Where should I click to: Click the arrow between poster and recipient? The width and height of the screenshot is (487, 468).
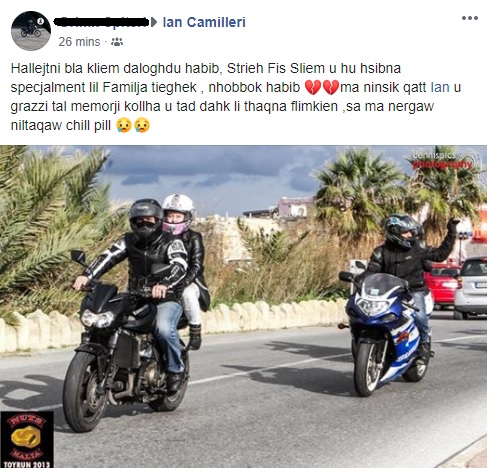click(x=154, y=22)
